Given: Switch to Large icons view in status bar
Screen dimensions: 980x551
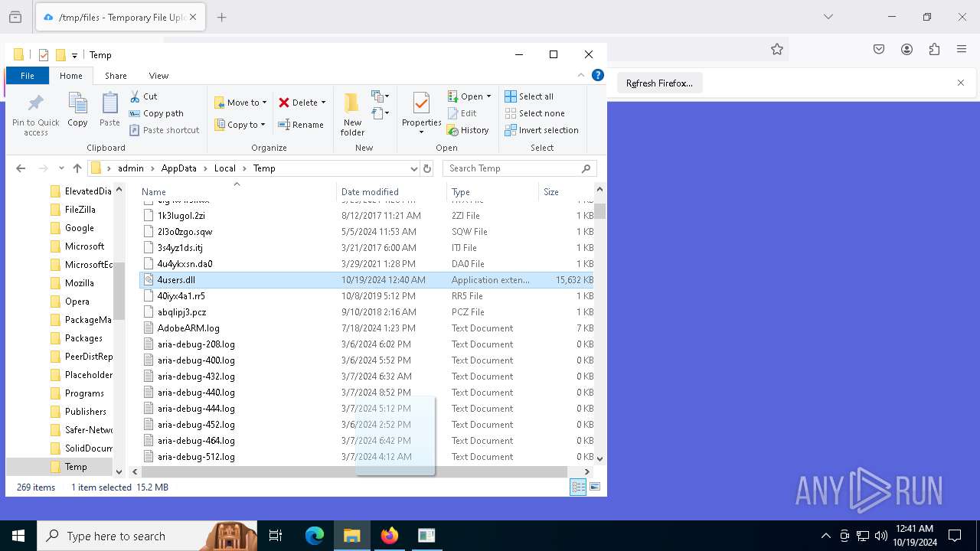Looking at the screenshot, I should pyautogui.click(x=594, y=487).
